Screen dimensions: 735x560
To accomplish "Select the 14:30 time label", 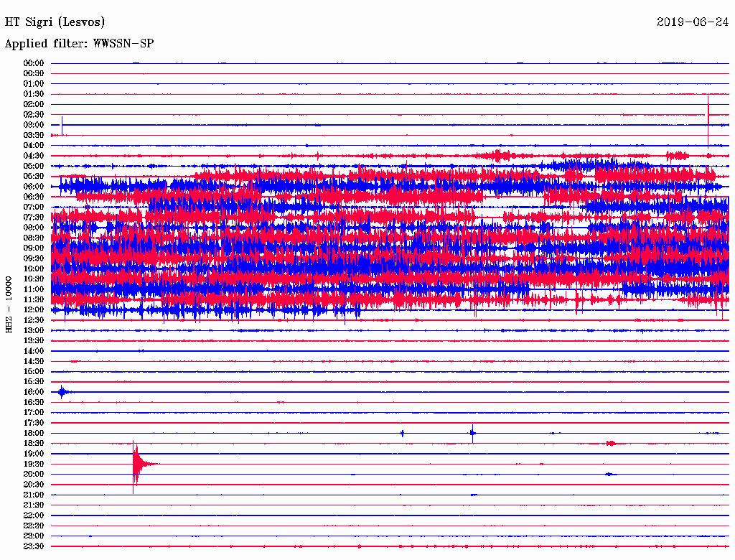I will (x=34, y=362).
